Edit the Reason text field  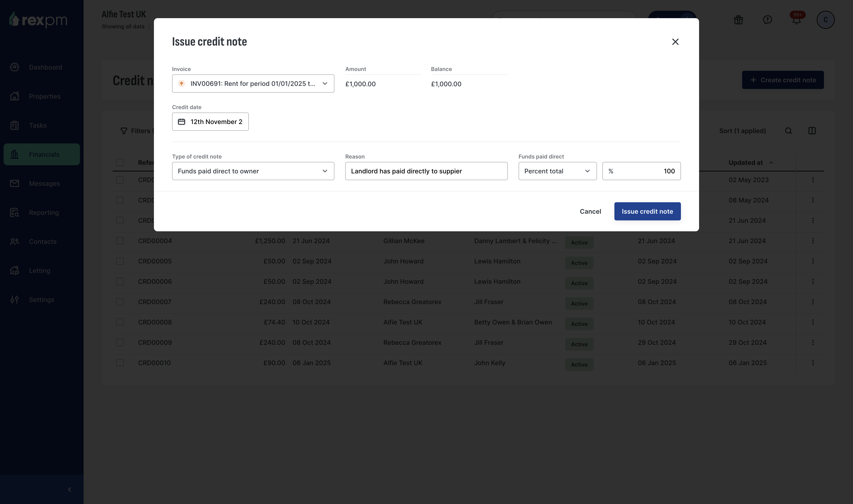(426, 171)
